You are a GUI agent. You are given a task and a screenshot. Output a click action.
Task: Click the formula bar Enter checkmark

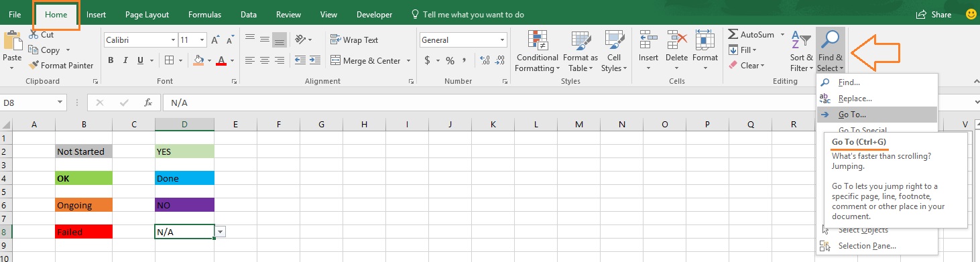coord(124,103)
